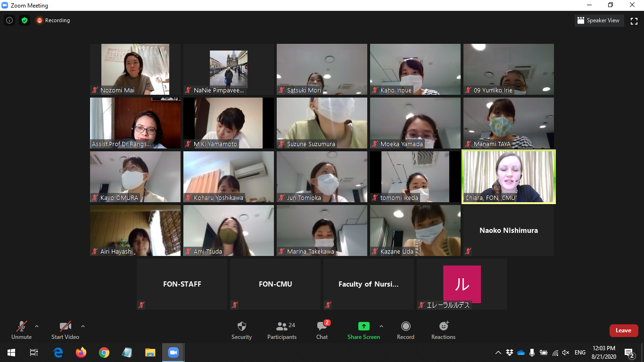Open network Wi-Fi tray icon

(x=555, y=353)
